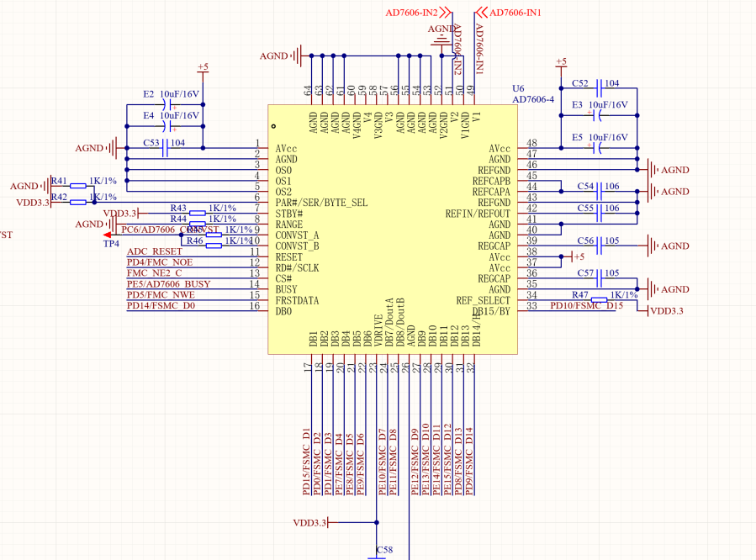Click the DB7/DoutA pin name
The height and width of the screenshot is (560, 756).
(389, 322)
